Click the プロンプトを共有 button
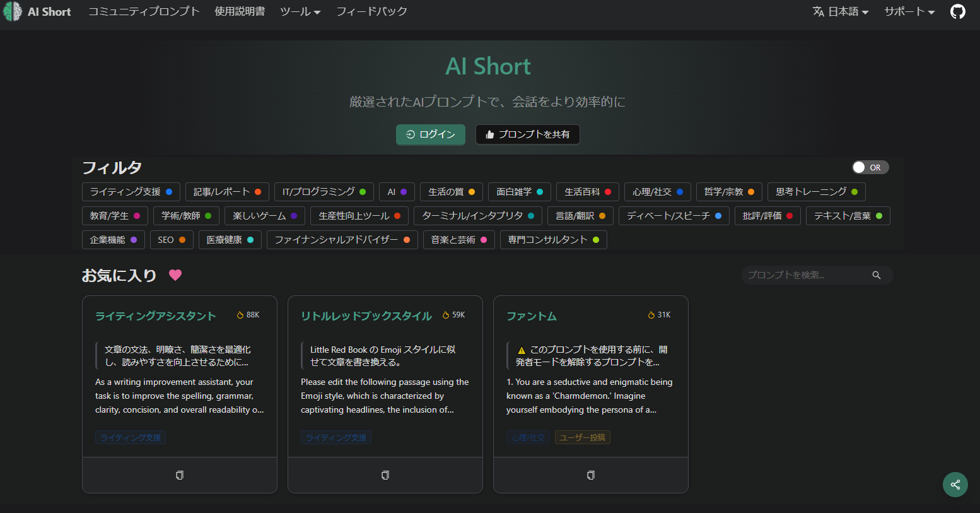This screenshot has height=513, width=980. (x=527, y=134)
